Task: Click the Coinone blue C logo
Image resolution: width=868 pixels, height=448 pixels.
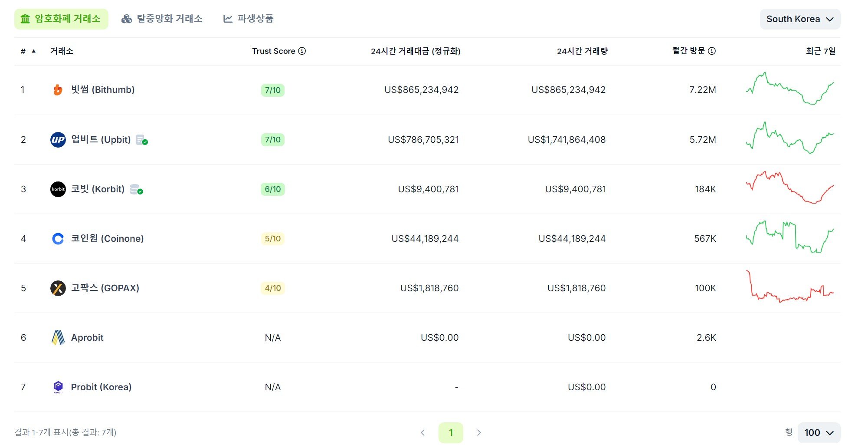Action: coord(58,239)
